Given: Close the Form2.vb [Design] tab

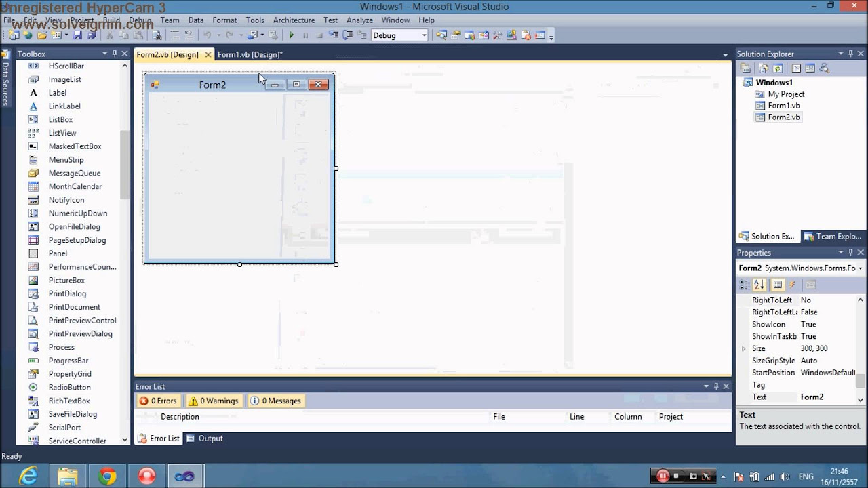Looking at the screenshot, I should point(208,54).
